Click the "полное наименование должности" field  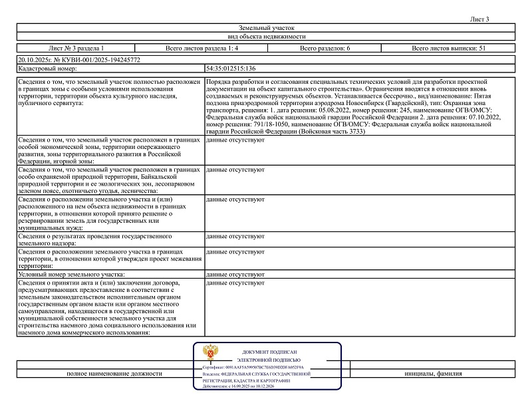tap(114, 374)
